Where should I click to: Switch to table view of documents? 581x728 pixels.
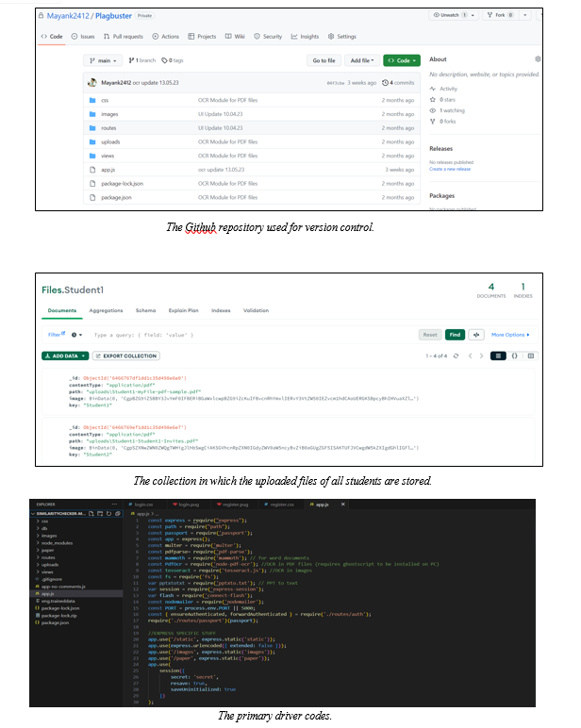pyautogui.click(x=530, y=356)
